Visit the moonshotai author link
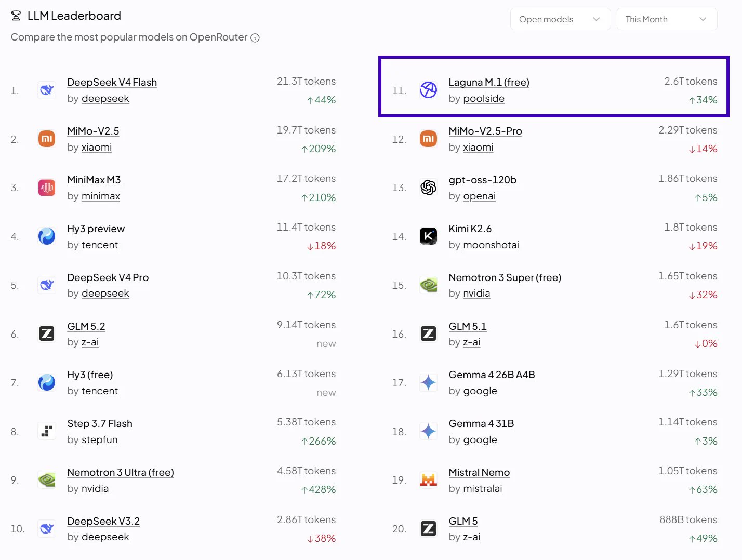 click(491, 245)
